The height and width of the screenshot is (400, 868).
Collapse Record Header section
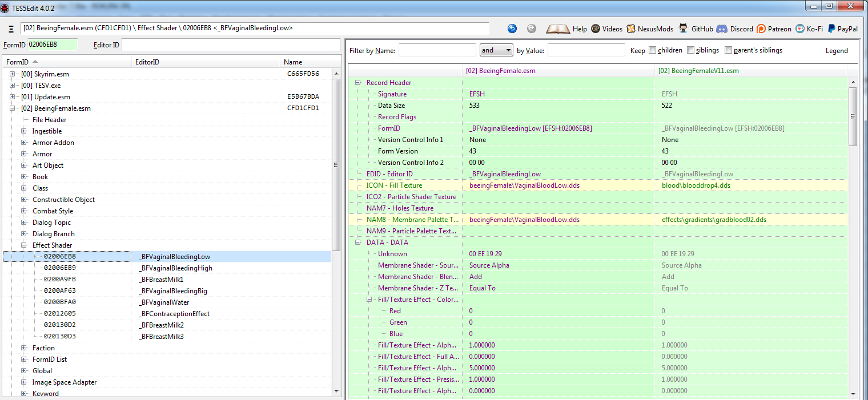click(358, 83)
